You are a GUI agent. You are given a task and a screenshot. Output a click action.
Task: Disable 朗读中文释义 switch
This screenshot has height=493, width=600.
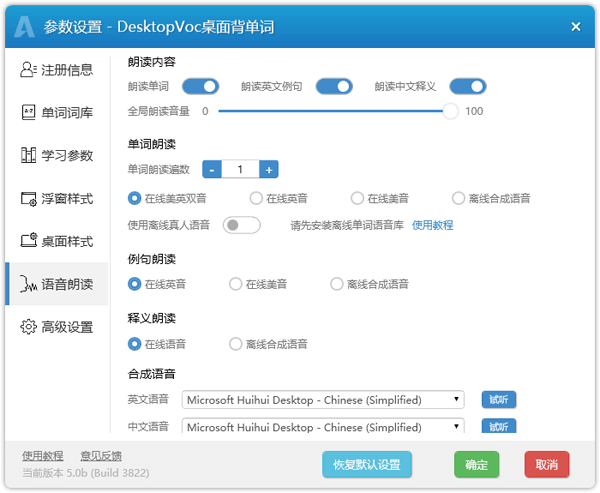(468, 87)
